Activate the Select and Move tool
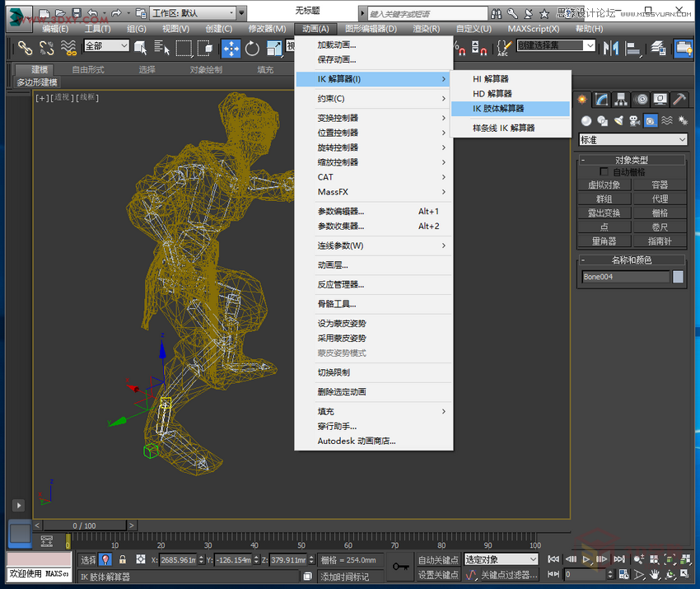Image resolution: width=700 pixels, height=589 pixels. pos(231,49)
